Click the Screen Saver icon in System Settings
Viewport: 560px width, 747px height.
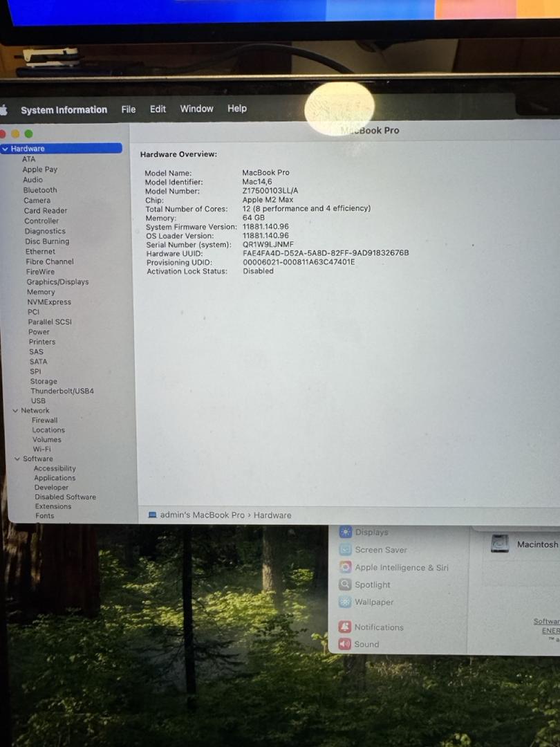(x=345, y=550)
